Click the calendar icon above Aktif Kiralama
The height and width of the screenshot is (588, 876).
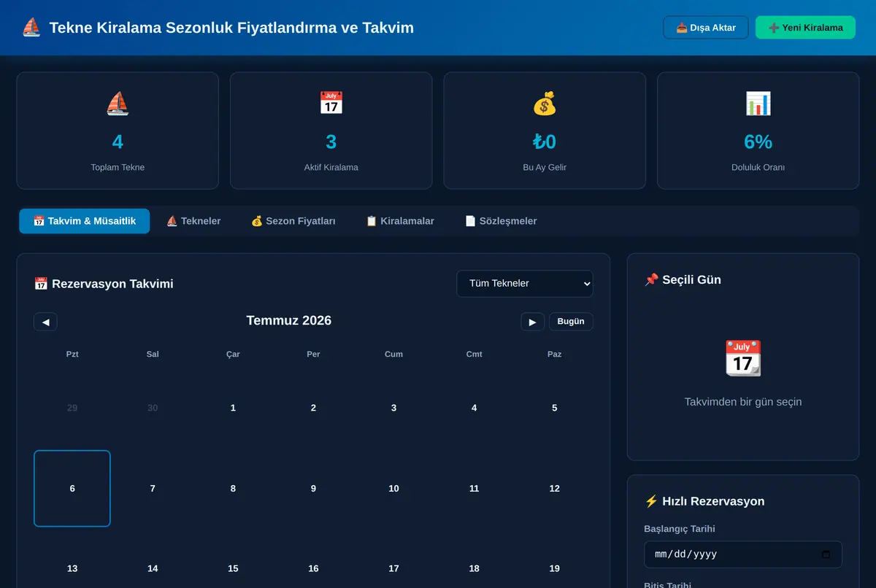[331, 104]
